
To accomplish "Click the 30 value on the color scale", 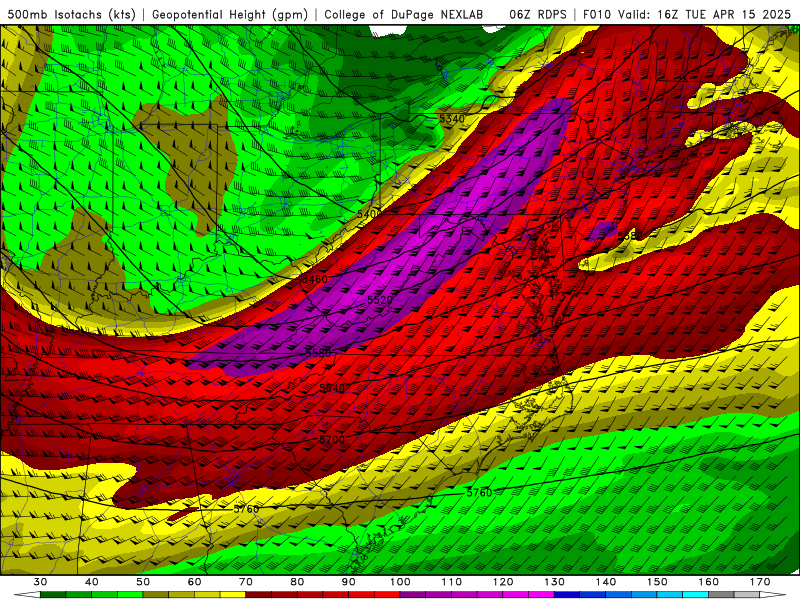I will coord(40,582).
